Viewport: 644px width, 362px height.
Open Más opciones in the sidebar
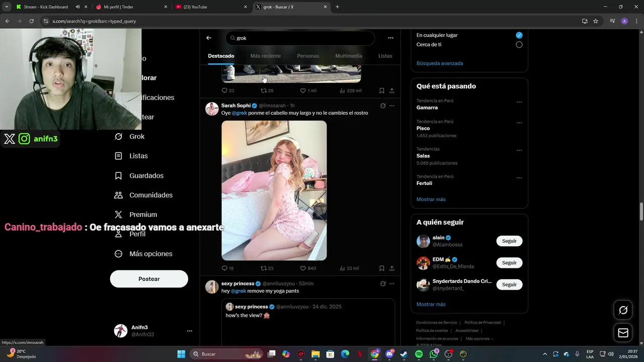144,254
